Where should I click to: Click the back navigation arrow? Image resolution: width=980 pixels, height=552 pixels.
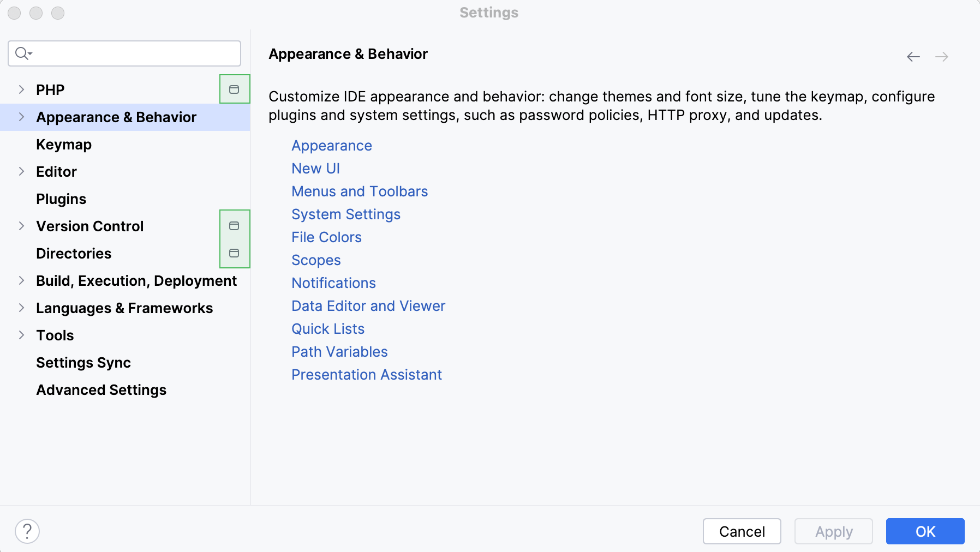pos(913,56)
